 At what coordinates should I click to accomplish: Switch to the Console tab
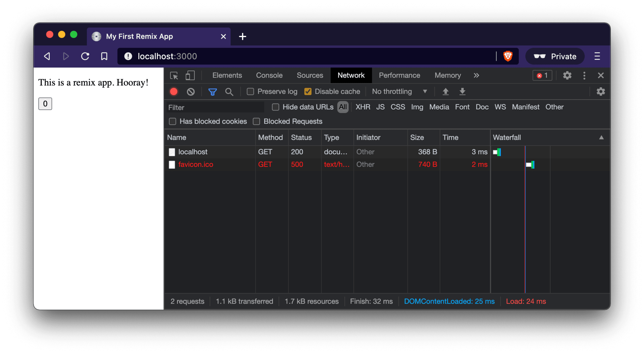pyautogui.click(x=269, y=75)
